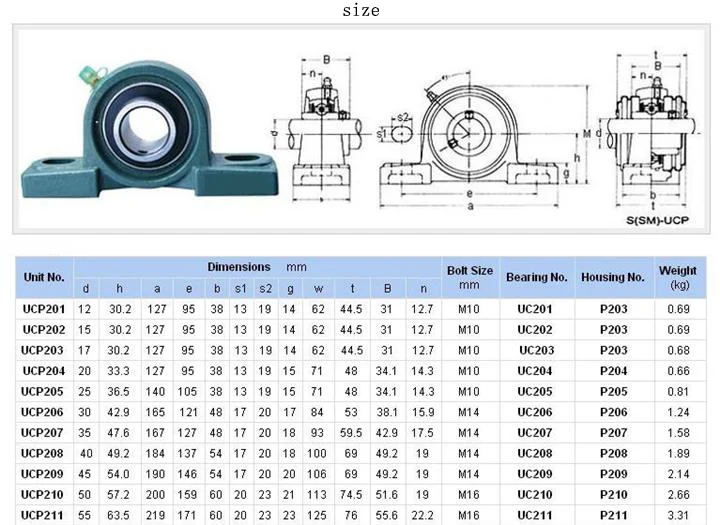720x525 pixels.
Task: Click weight value 3.31 for UCP211
Action: point(679,515)
